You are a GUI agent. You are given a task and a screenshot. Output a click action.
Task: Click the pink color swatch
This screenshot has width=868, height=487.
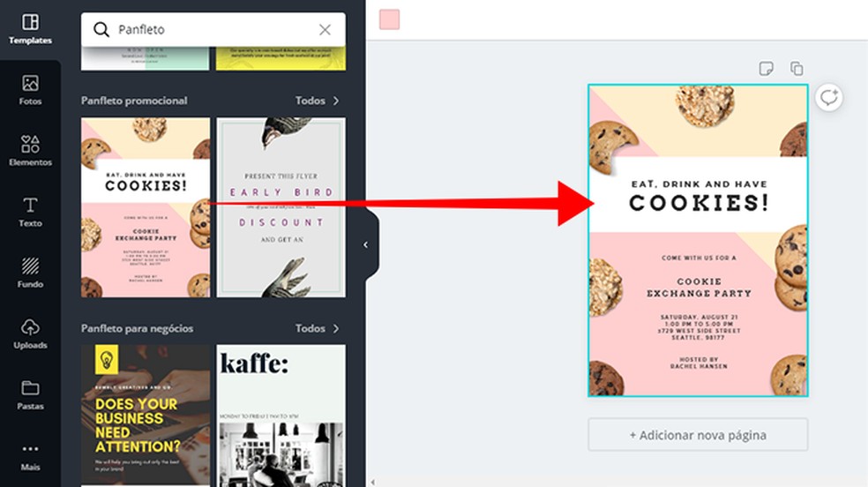389,19
